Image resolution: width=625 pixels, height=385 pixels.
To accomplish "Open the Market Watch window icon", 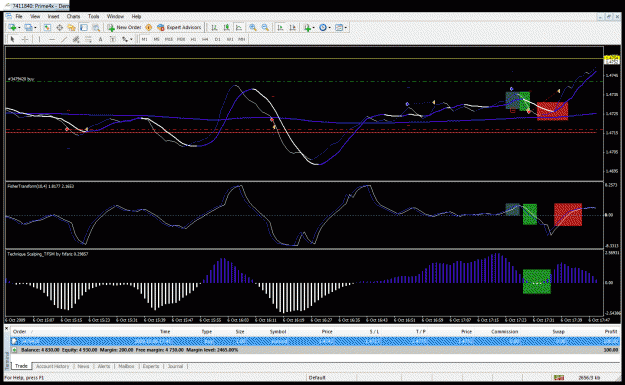I will coord(47,28).
